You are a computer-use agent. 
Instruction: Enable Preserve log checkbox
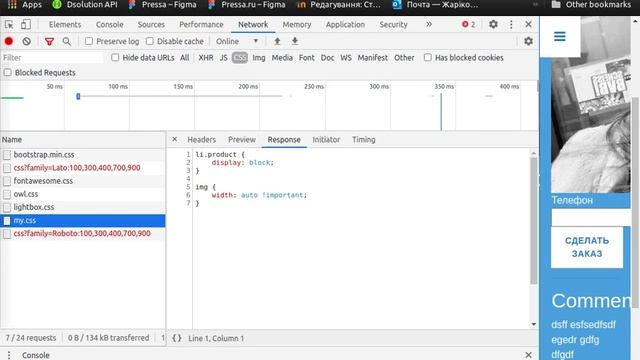89,41
